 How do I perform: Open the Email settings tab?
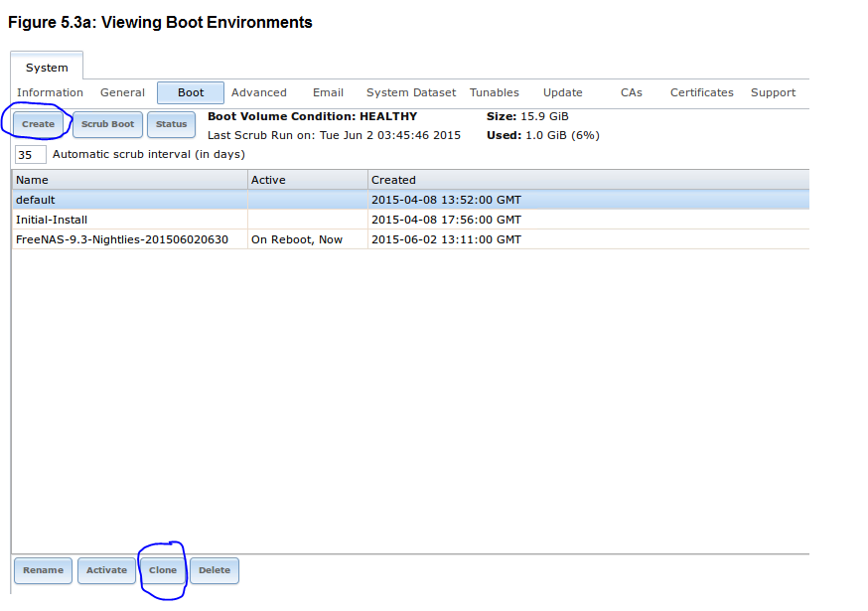tap(328, 92)
